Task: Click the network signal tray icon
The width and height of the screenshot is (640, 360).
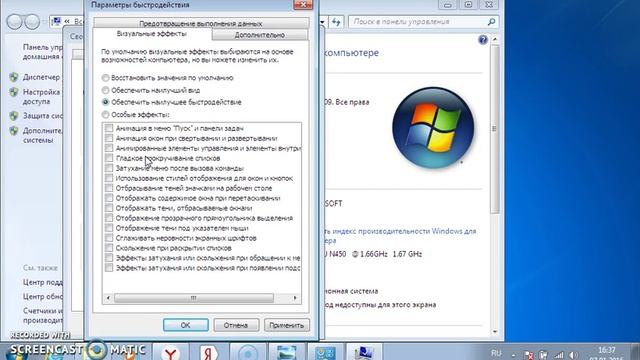Action: tap(559, 355)
